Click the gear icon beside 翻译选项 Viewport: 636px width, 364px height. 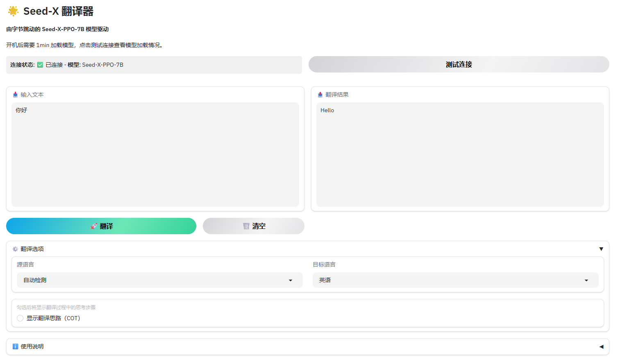15,249
